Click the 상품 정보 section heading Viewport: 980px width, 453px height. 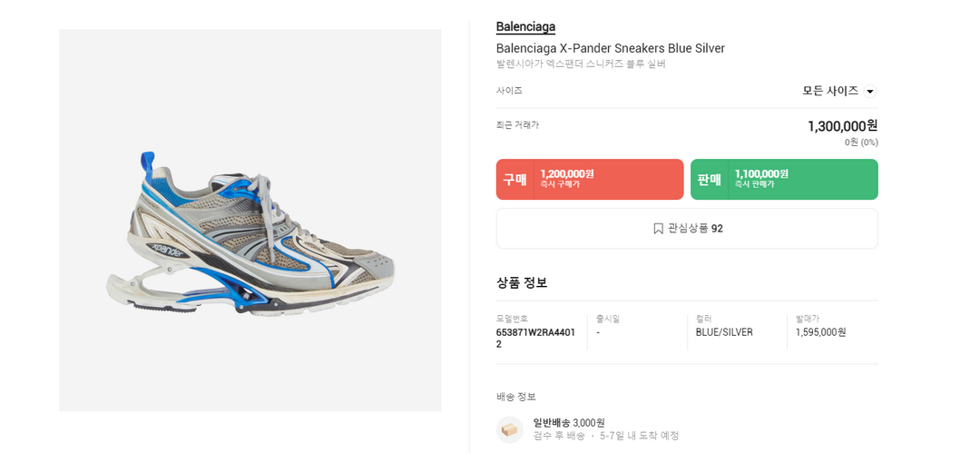click(x=522, y=282)
